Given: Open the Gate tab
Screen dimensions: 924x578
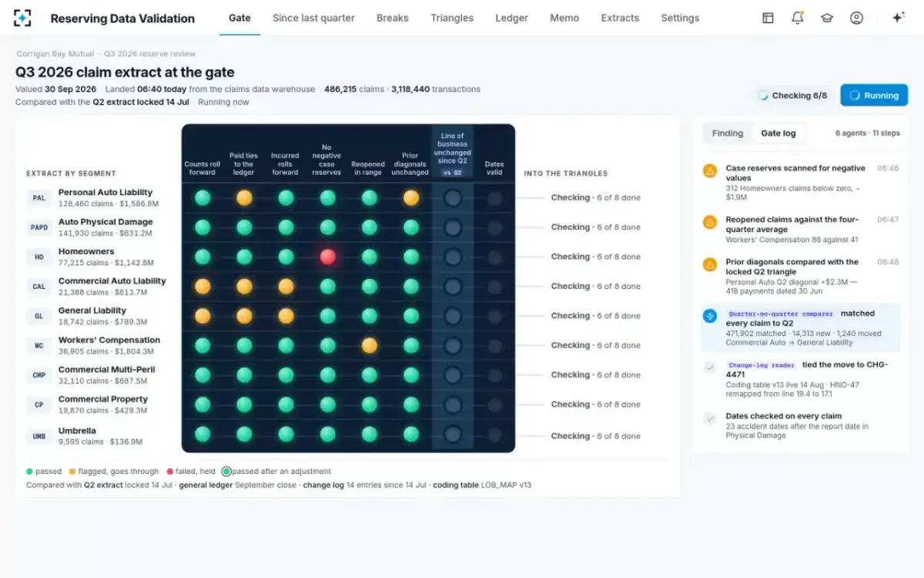Looking at the screenshot, I should (239, 18).
